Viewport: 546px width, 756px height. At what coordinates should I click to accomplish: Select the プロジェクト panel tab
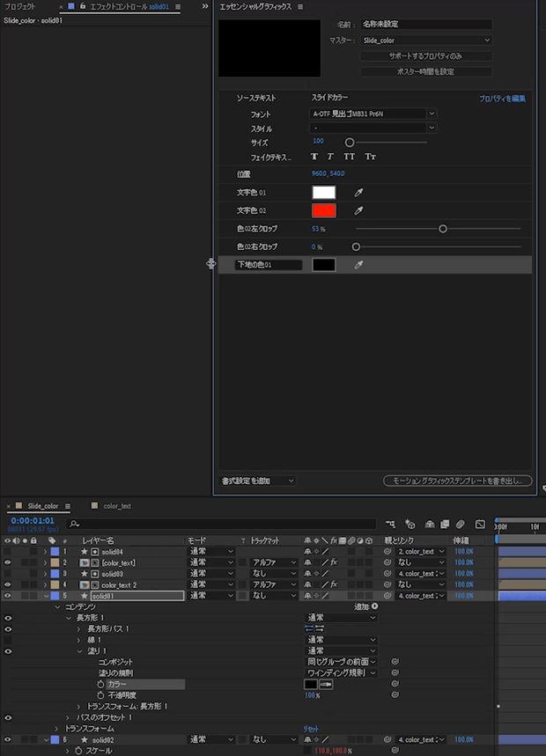20,7
